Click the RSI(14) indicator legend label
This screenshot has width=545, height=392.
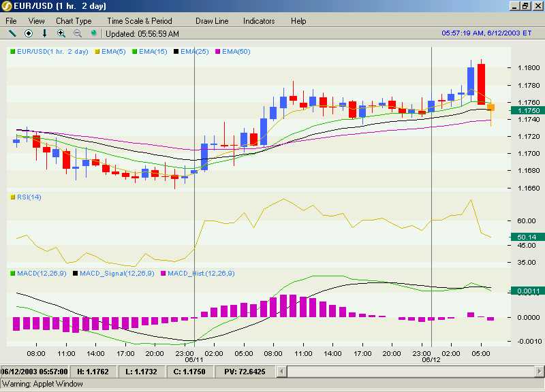coord(29,197)
